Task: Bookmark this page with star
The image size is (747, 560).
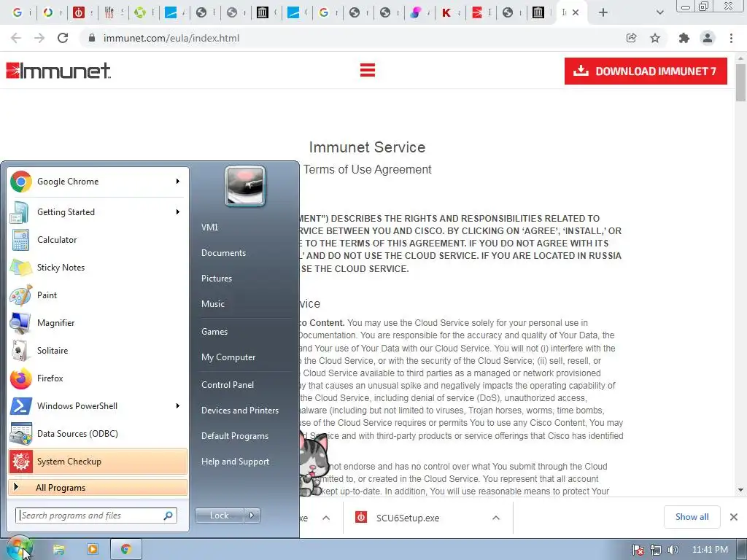Action: click(x=655, y=38)
